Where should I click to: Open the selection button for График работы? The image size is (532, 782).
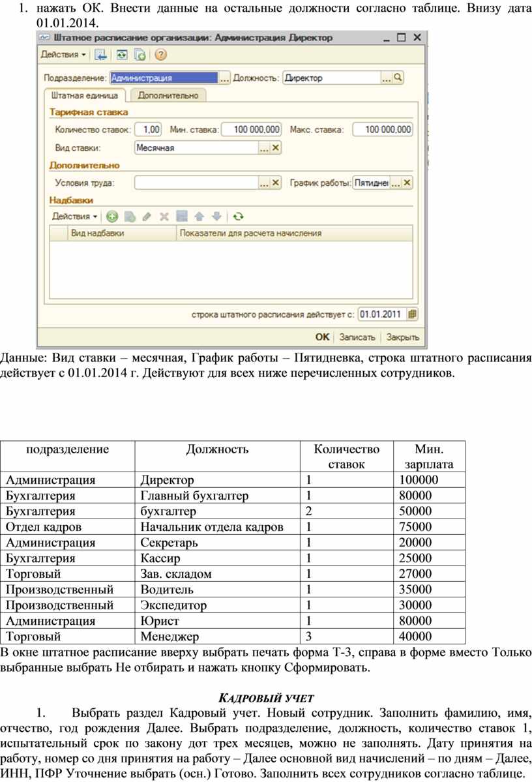click(x=396, y=183)
